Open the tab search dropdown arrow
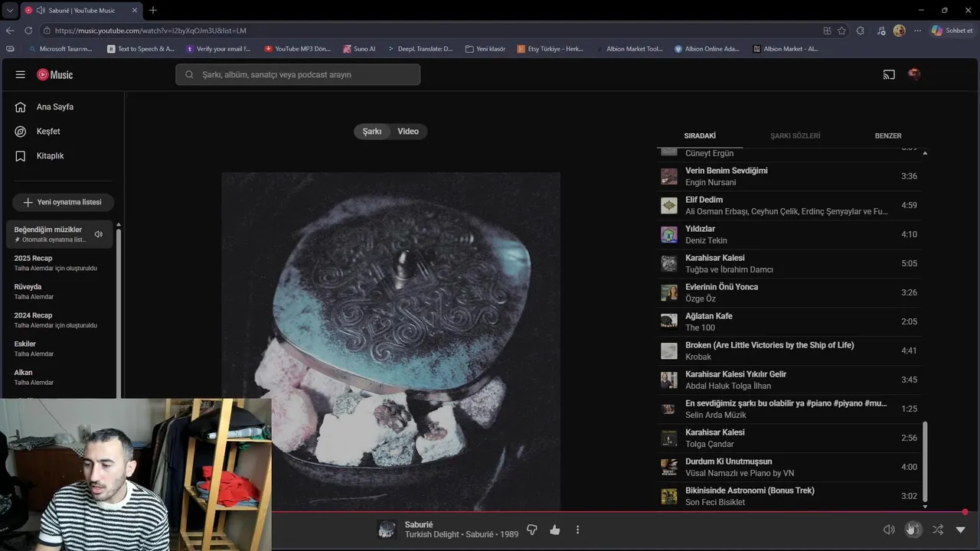 pyautogui.click(x=10, y=11)
